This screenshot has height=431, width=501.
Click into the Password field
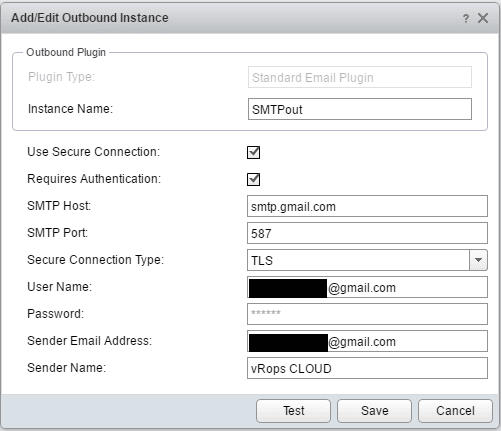(367, 314)
